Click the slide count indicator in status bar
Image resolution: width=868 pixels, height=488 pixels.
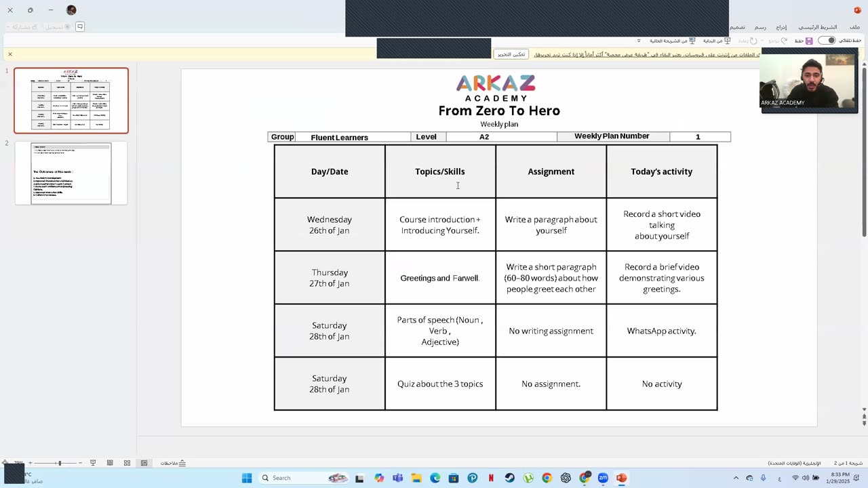pyautogui.click(x=848, y=463)
